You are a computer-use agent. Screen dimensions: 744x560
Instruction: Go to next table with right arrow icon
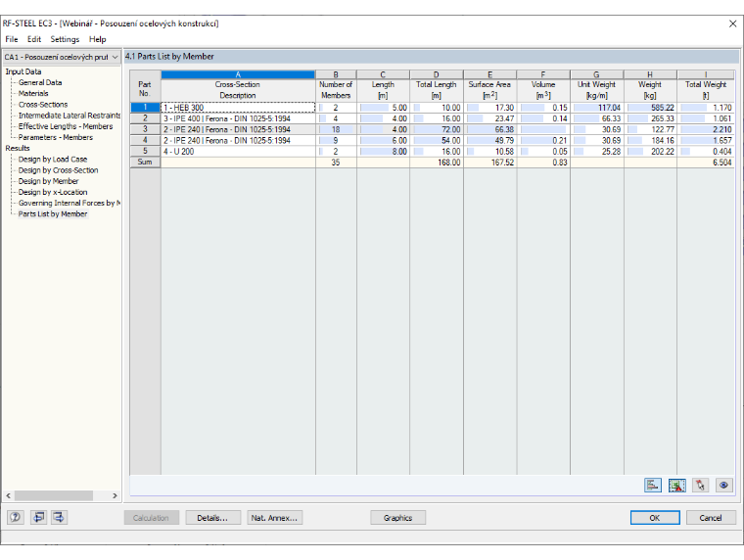[60, 517]
